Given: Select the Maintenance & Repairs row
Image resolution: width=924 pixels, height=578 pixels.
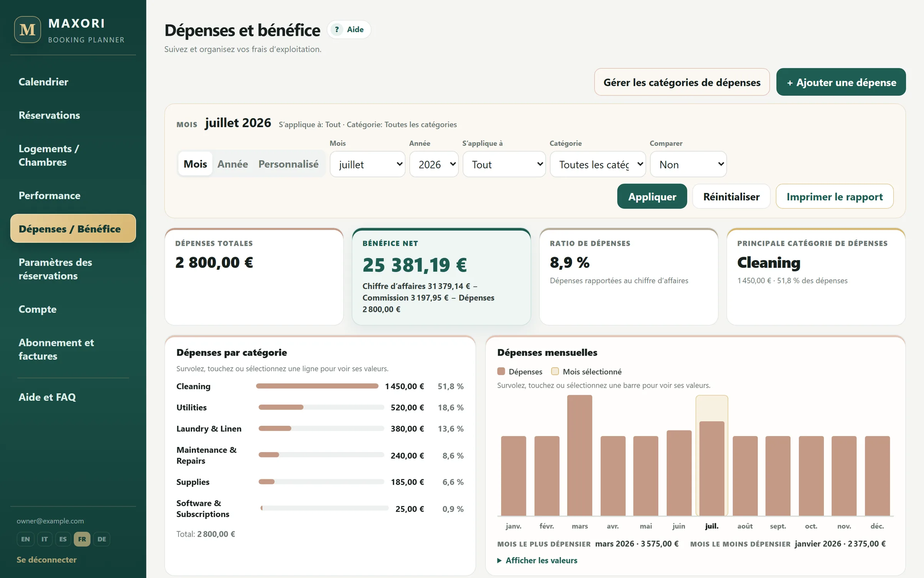Looking at the screenshot, I should (x=320, y=455).
